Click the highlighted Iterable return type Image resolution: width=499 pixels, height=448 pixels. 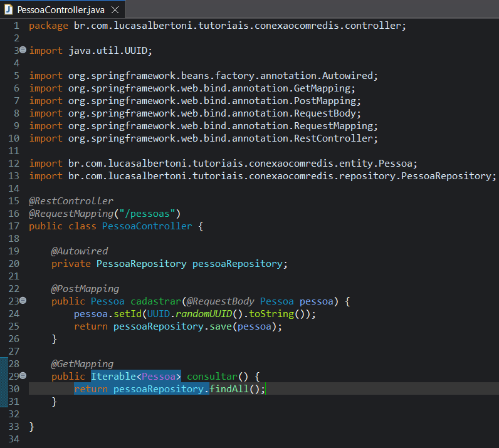(x=113, y=376)
